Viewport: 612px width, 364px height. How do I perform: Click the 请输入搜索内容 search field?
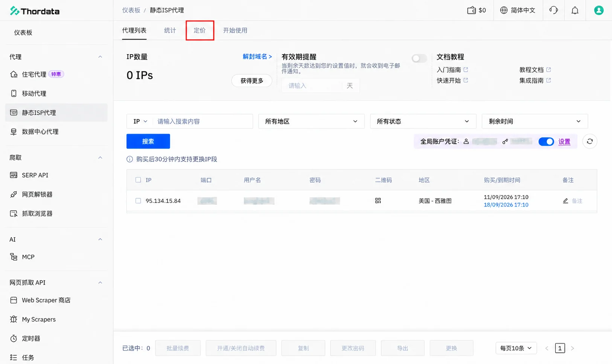[203, 121]
